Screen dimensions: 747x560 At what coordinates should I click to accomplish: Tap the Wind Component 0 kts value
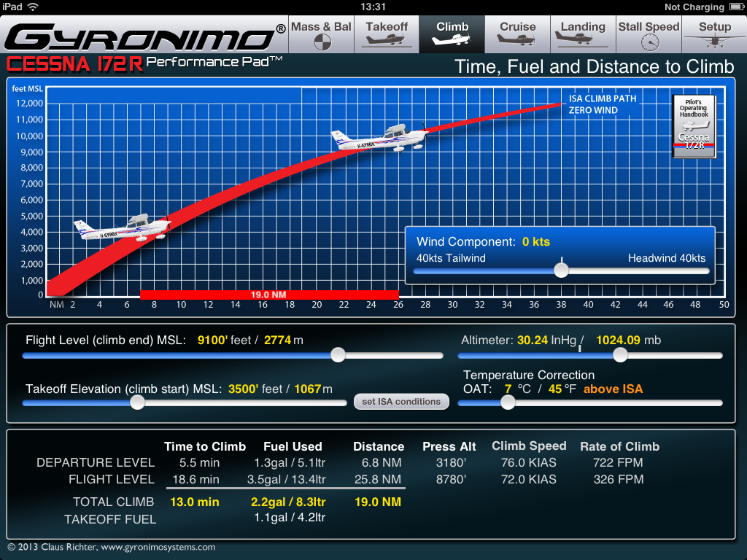click(x=536, y=241)
